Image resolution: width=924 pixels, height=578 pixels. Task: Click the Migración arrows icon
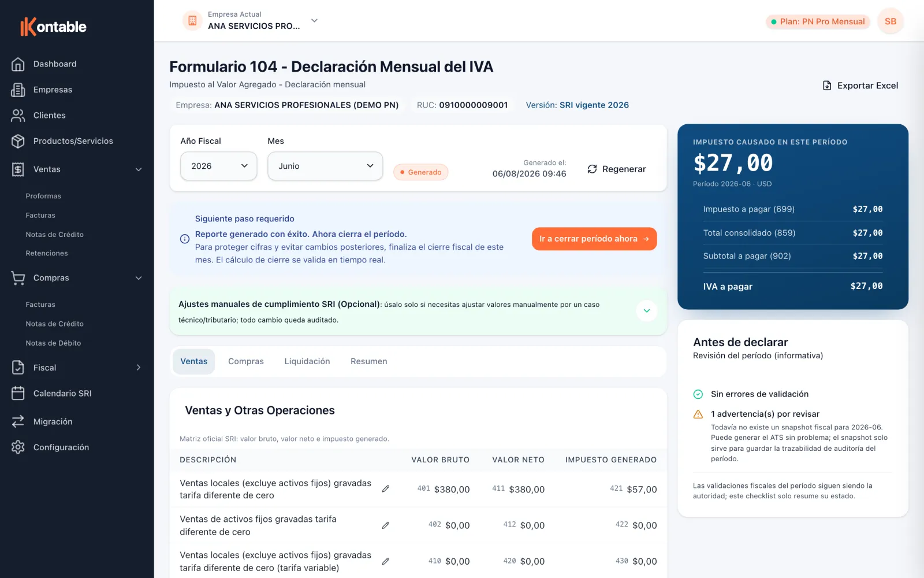click(18, 421)
